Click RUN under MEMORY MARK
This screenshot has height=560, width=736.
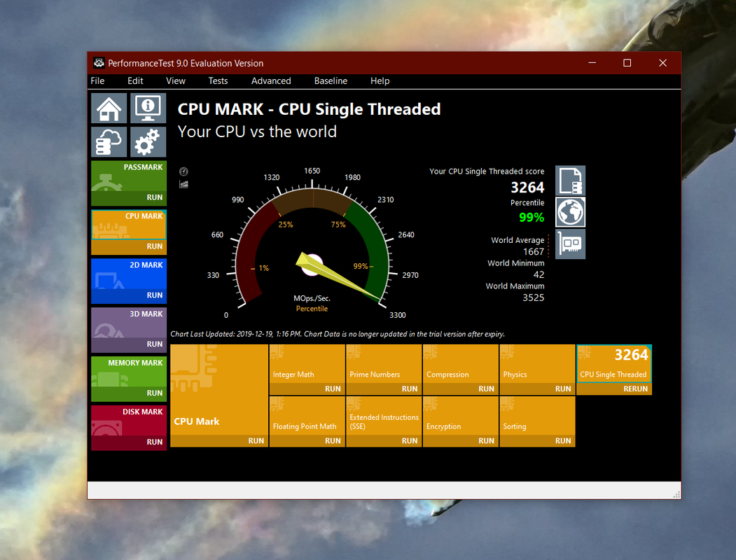click(129, 393)
